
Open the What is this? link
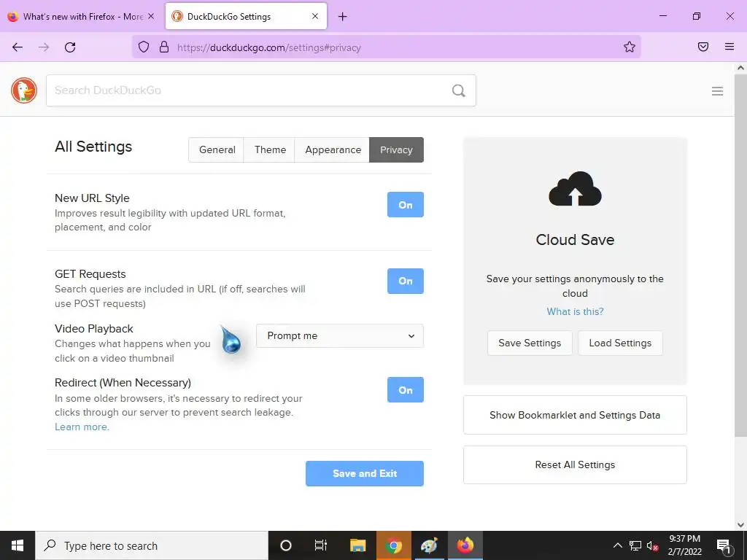pos(575,311)
